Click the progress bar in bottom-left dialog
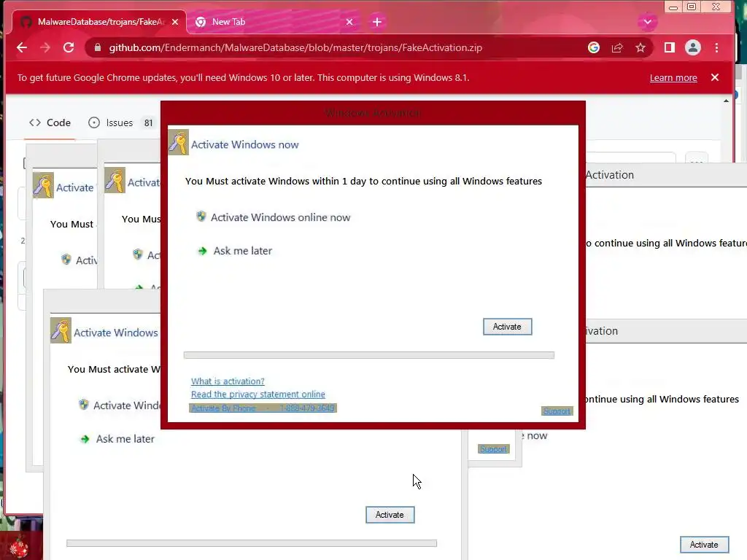Viewport: 747px width, 560px height. coord(252,543)
